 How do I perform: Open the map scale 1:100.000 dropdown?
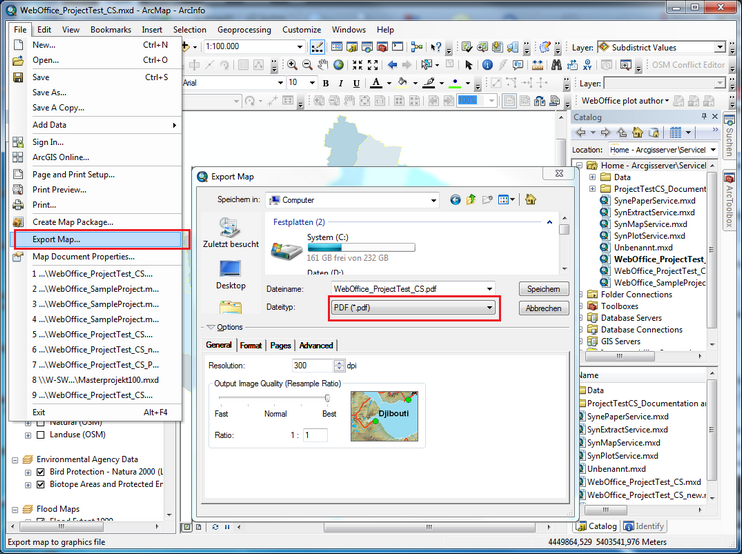pos(300,47)
